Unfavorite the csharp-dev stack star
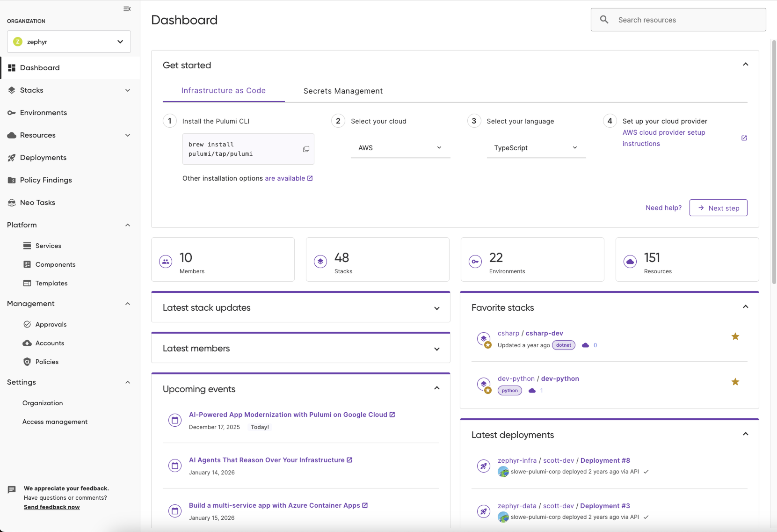 [x=735, y=336]
